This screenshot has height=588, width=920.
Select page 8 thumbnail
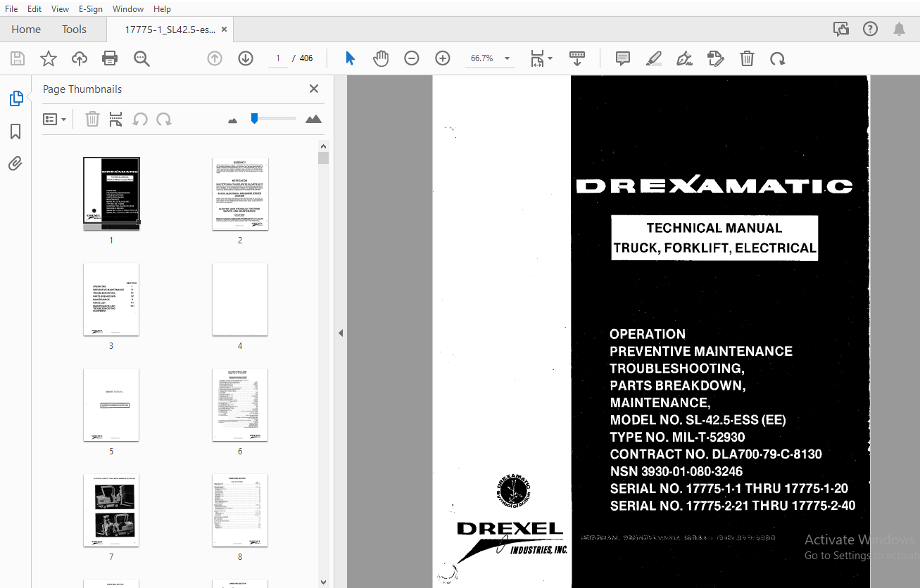(x=240, y=510)
